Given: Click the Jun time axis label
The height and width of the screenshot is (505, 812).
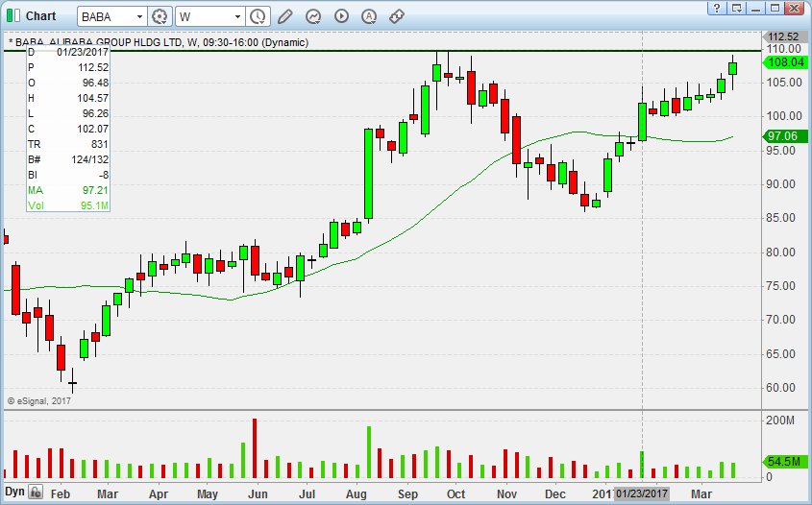Looking at the screenshot, I should pos(258,493).
